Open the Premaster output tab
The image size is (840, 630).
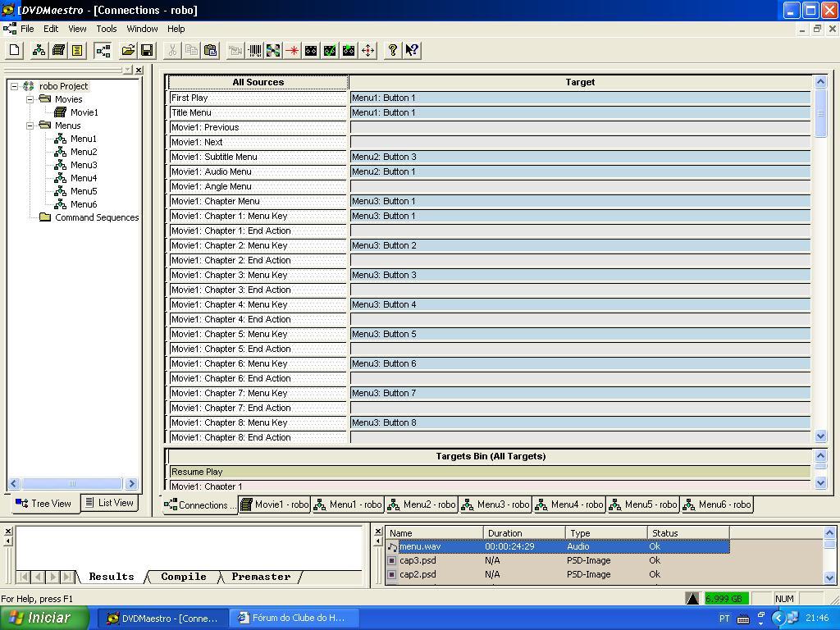(x=261, y=577)
